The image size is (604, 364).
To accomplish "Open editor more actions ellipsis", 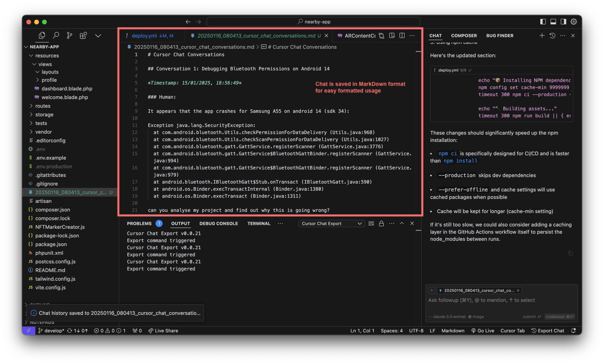I will (412, 36).
